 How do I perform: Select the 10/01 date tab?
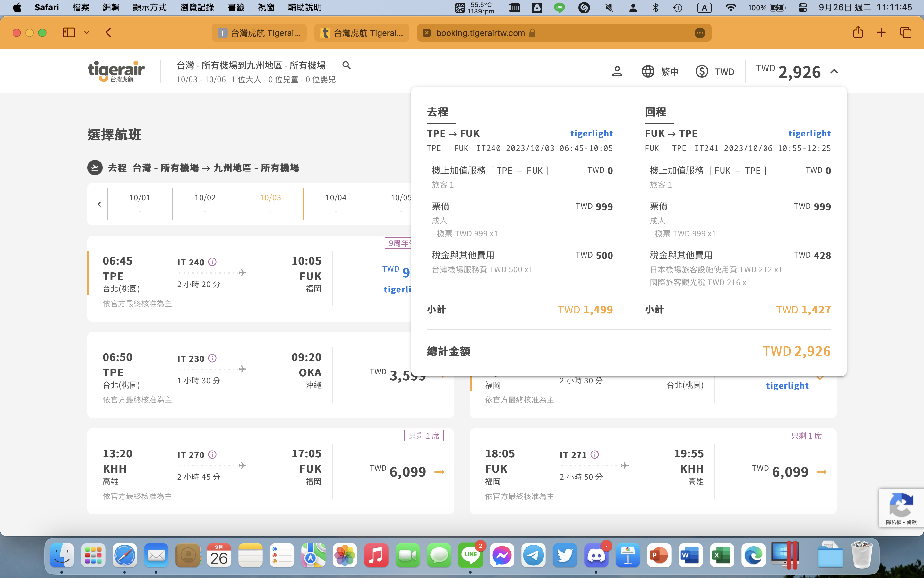140,204
